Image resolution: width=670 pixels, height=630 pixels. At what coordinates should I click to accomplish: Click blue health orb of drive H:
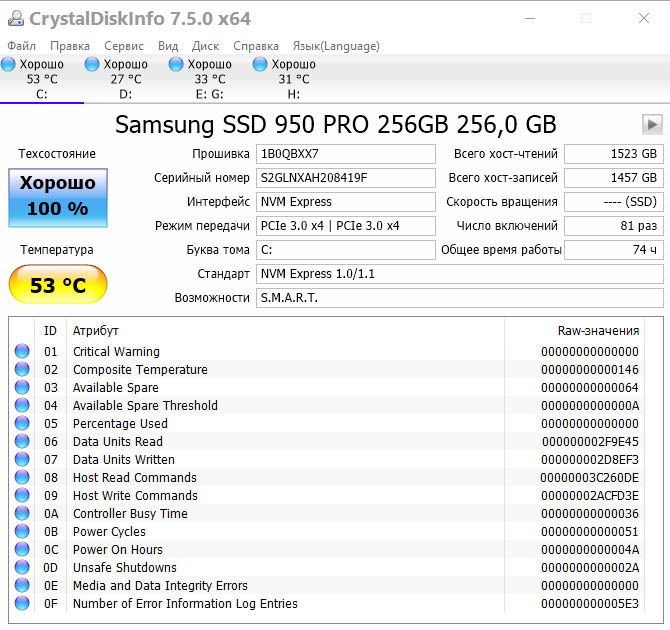click(x=260, y=65)
